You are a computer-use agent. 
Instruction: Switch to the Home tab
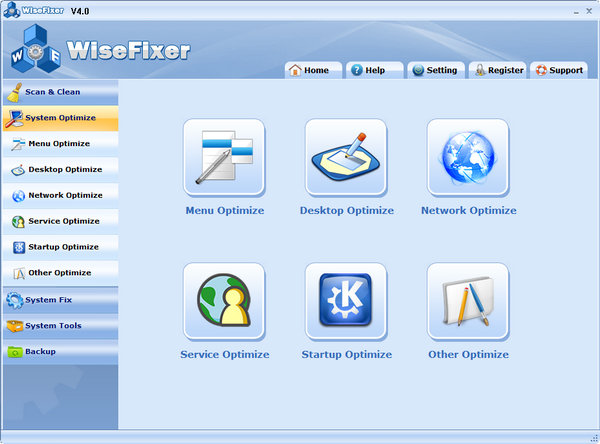[309, 70]
